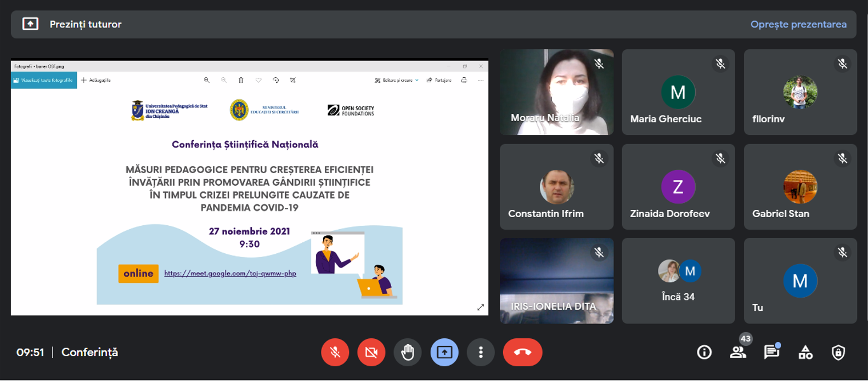Select Moraru Natalia's video tile

coord(556,92)
